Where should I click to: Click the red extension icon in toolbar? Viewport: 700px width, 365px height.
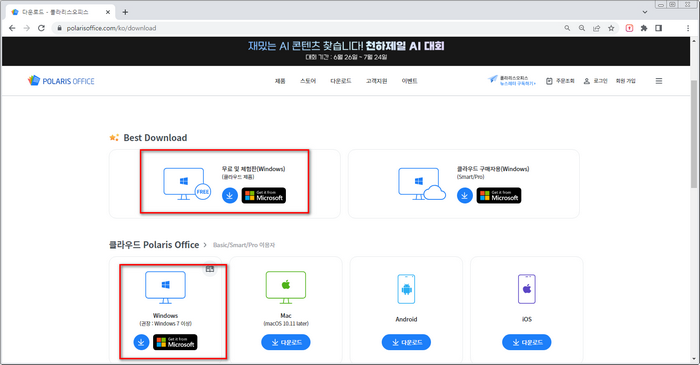(x=629, y=28)
